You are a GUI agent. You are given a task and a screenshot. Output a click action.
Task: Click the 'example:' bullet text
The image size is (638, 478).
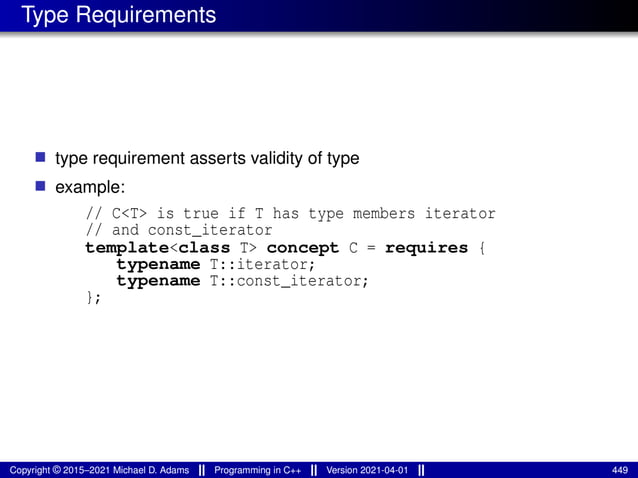click(x=90, y=187)
